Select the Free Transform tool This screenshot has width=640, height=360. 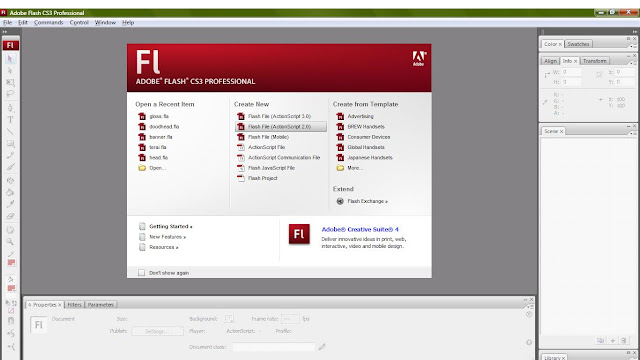click(10, 82)
